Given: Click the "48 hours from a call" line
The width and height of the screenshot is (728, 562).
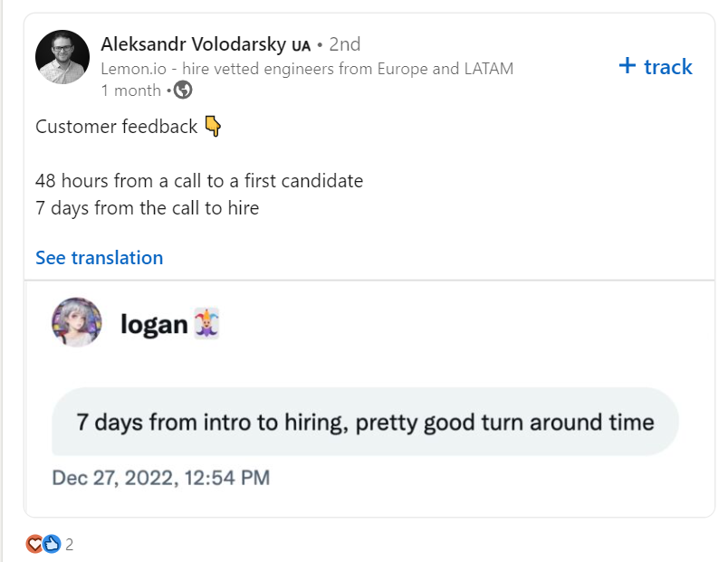Looking at the screenshot, I should point(199,181).
